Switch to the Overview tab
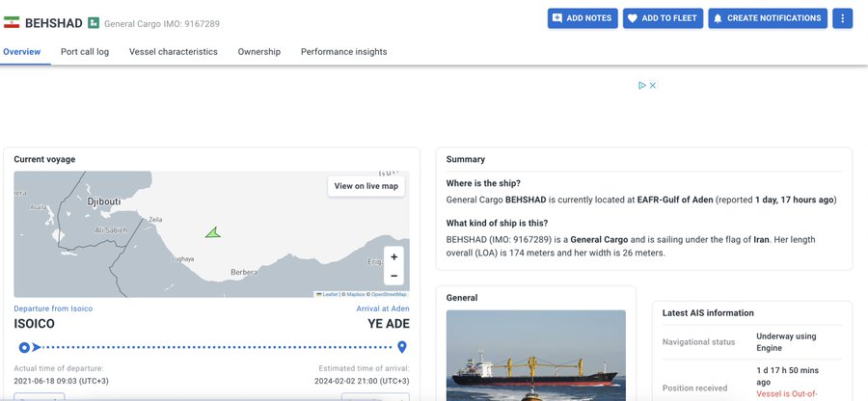868x401 pixels. [x=21, y=52]
